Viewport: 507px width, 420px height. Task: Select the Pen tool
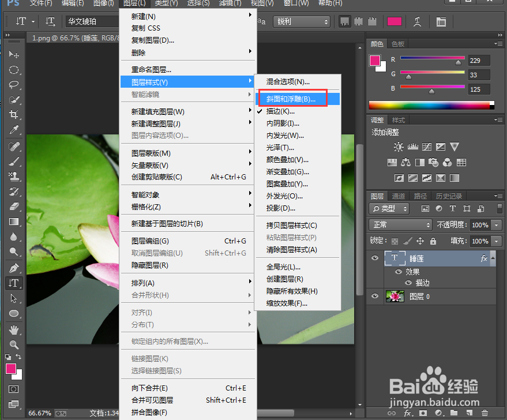14,268
